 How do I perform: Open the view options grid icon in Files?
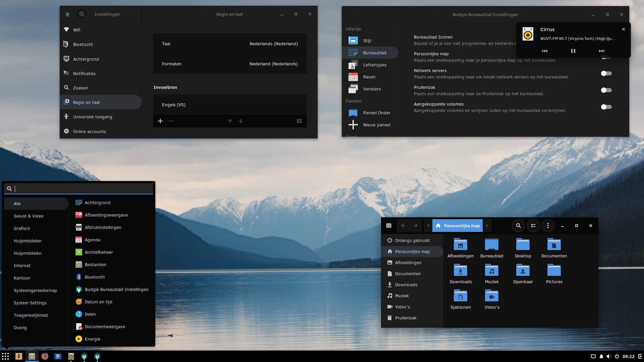(533, 226)
